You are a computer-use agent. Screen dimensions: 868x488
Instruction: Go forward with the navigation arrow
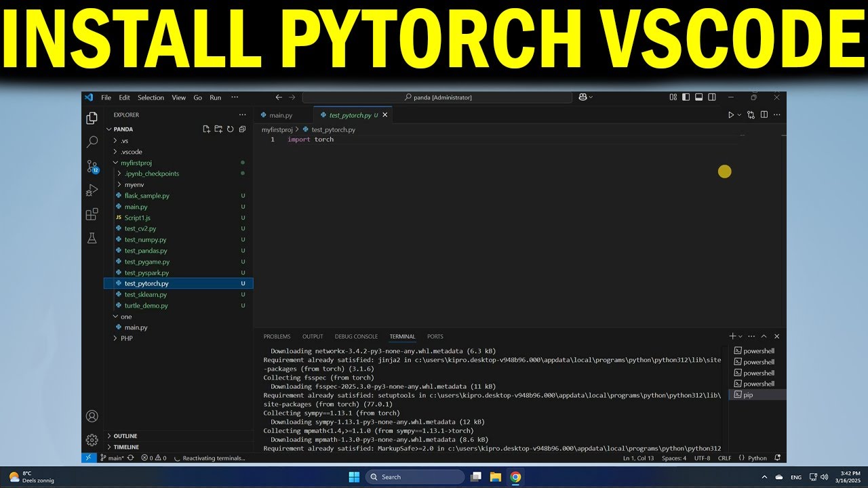click(292, 98)
